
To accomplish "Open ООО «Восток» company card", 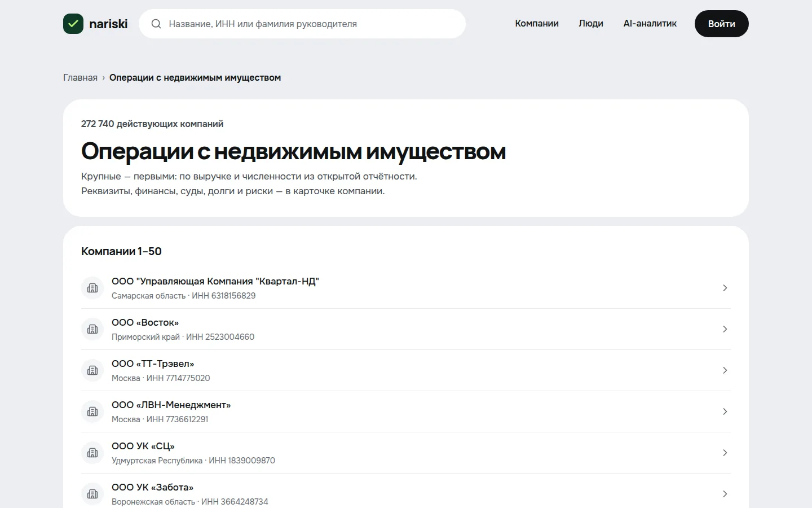I will coord(406,329).
